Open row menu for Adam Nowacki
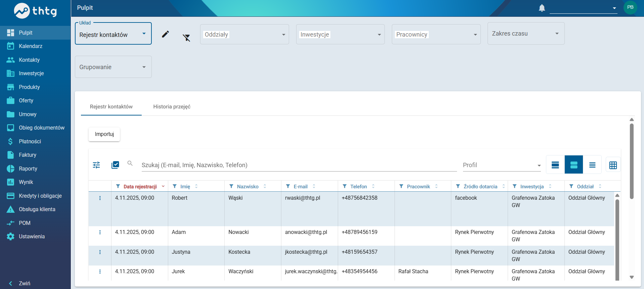 pyautogui.click(x=100, y=232)
